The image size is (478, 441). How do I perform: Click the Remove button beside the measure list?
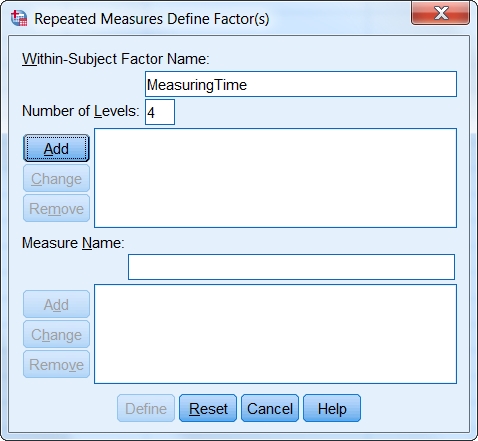56,364
